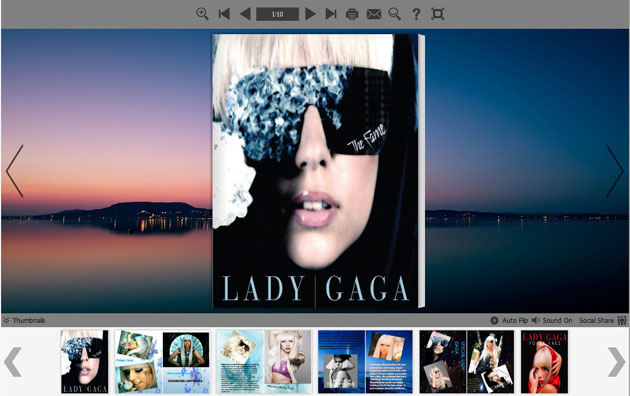Viewport: 630px width, 396px height.
Task: Print the flipbook with printer icon
Action: (352, 14)
